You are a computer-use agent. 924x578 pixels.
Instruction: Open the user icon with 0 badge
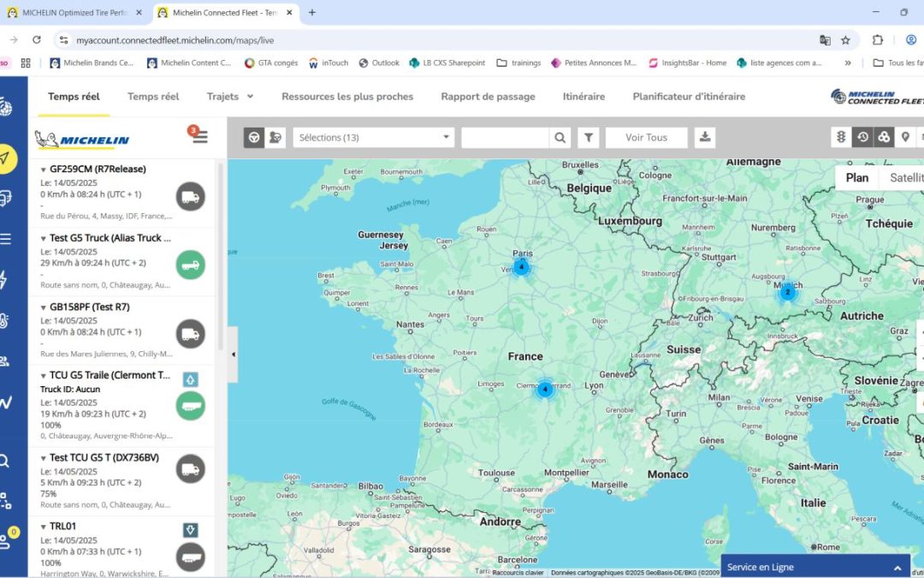pos(9,537)
